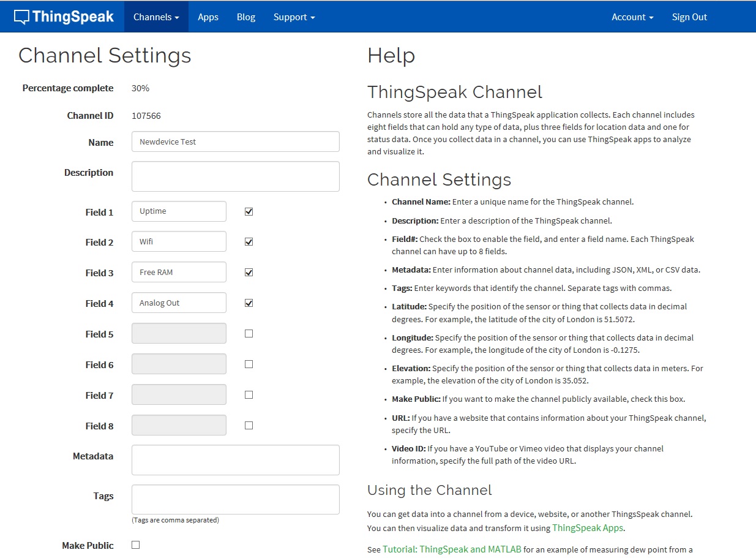Edit the Field 2 Wifi name
Viewport: 756px width, 558px height.
tap(179, 241)
